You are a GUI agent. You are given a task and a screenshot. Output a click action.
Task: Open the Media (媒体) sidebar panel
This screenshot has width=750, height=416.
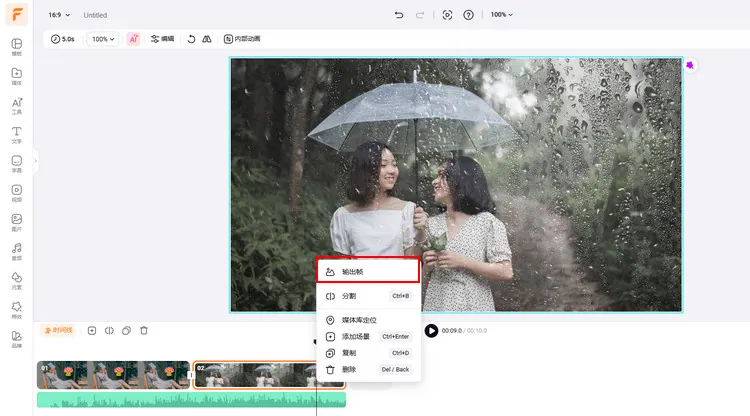[16, 76]
